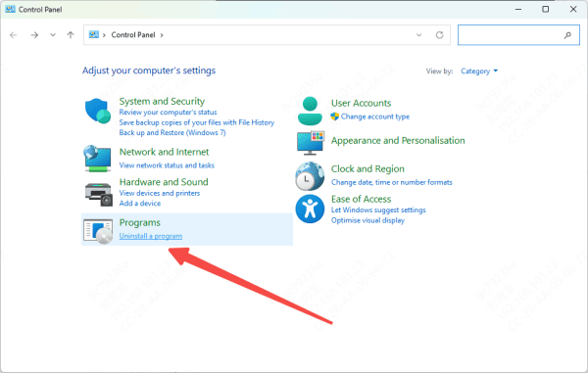
Task: Click Change date, time or number formats
Action: coord(392,182)
